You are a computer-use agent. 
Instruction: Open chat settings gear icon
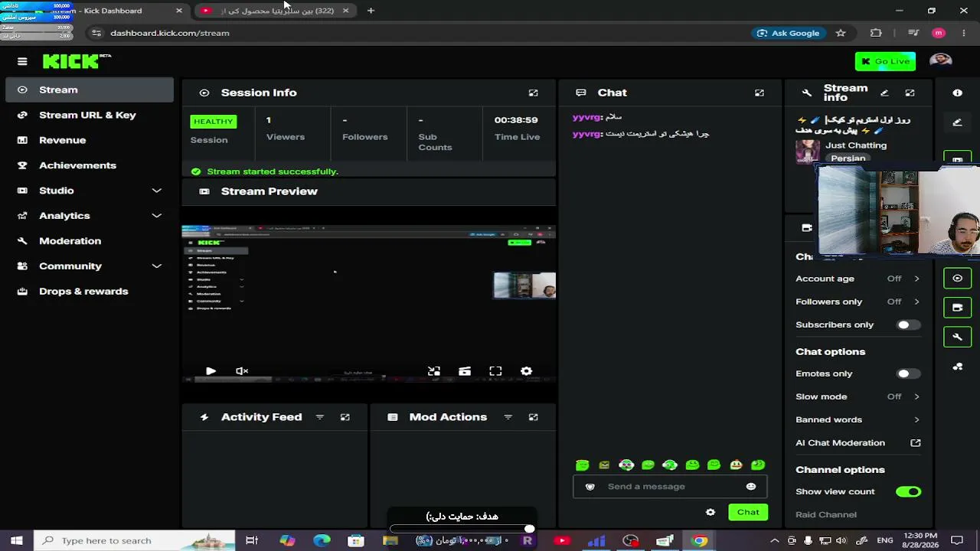pos(710,512)
